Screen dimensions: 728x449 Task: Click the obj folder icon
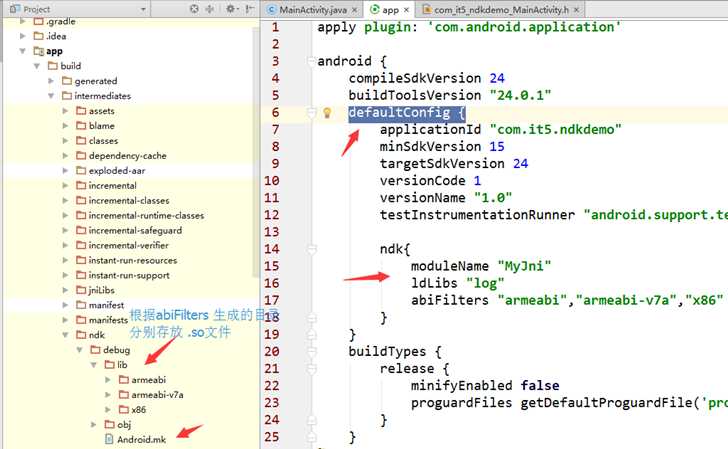coord(110,424)
